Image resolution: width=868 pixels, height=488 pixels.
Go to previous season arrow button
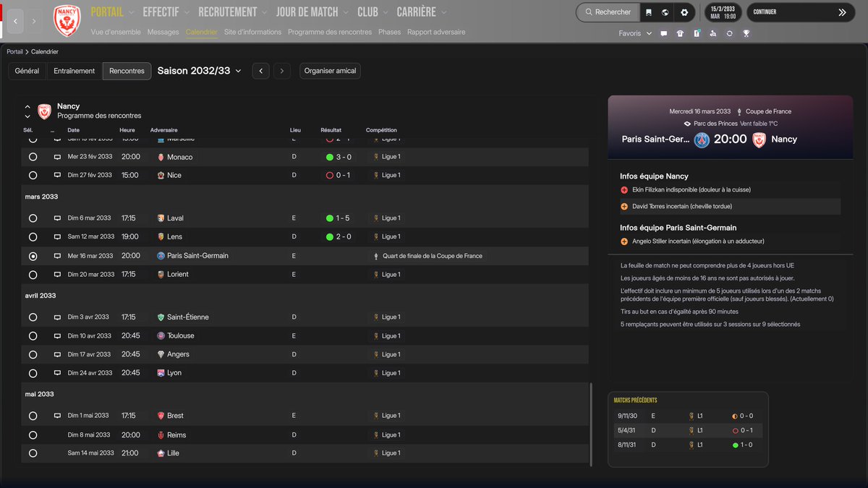click(261, 71)
